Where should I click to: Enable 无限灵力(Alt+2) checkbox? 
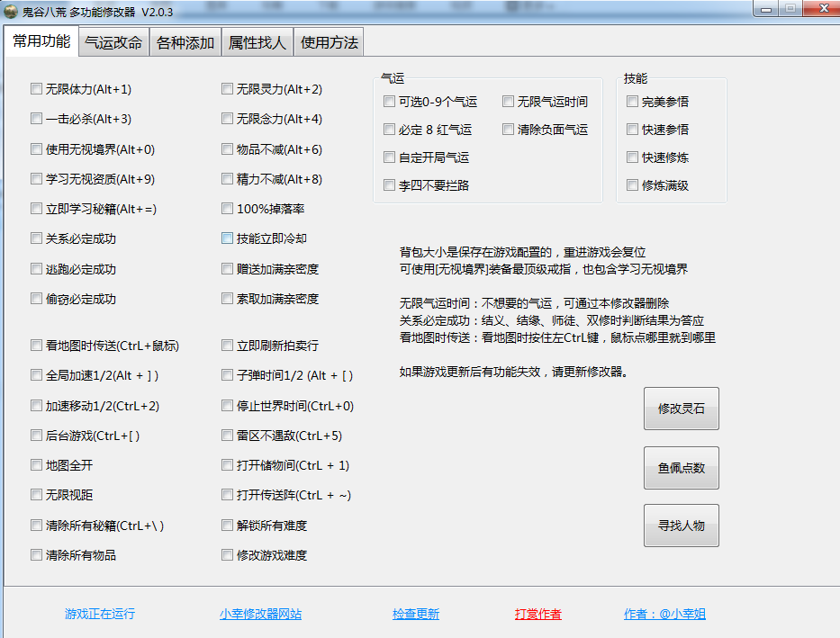(227, 89)
